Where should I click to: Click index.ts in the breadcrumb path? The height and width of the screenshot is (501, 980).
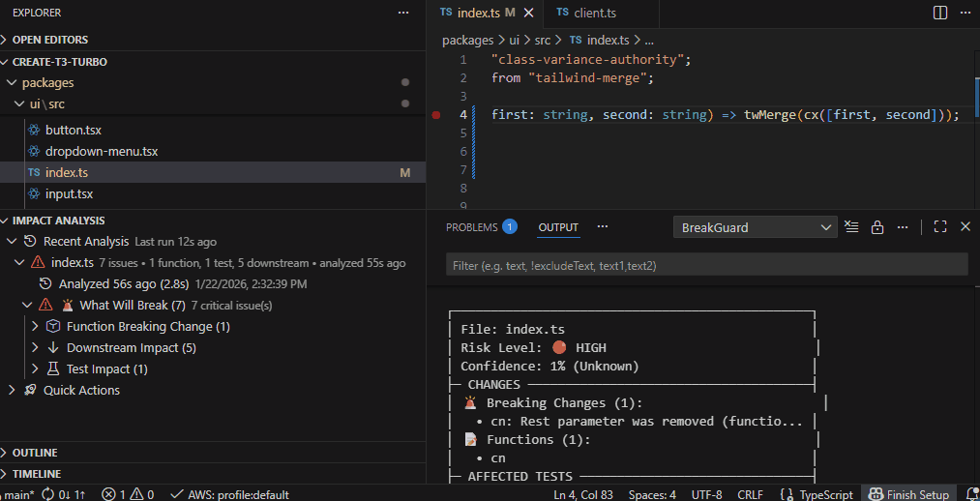pos(609,40)
